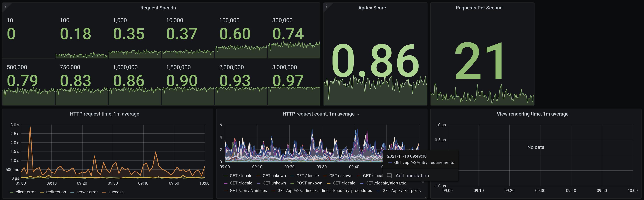Click the resize handle of HTTP request count panel
Image resolution: width=644 pixels, height=200 pixels.
426,197
